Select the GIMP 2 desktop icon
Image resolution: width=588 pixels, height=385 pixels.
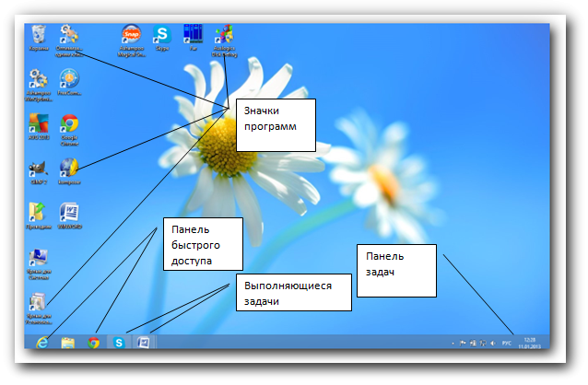pyautogui.click(x=39, y=172)
